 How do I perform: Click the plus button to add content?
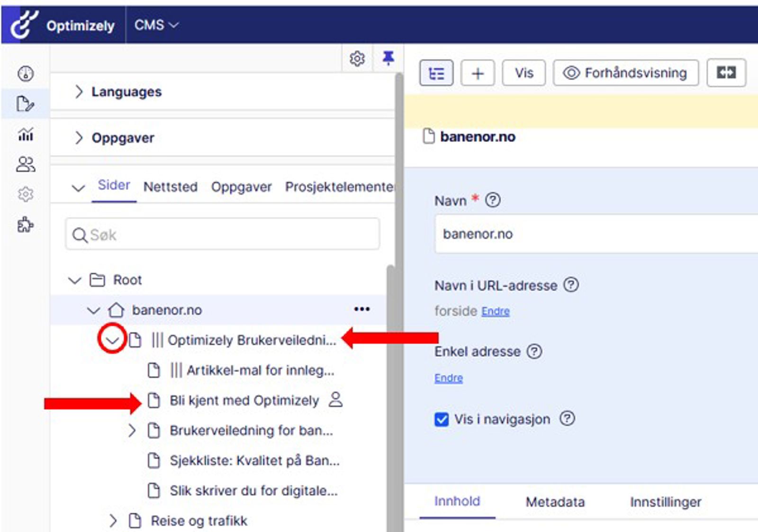click(478, 73)
